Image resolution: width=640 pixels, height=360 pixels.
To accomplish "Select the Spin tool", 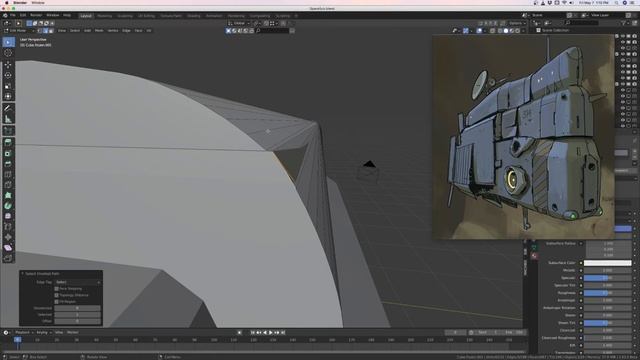I will 8,206.
